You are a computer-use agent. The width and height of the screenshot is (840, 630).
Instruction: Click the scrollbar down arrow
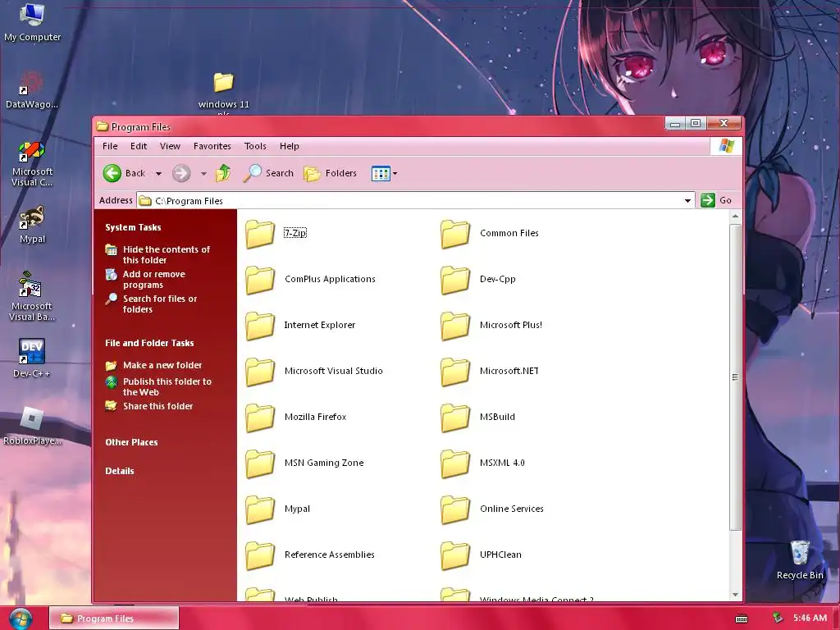[x=735, y=594]
